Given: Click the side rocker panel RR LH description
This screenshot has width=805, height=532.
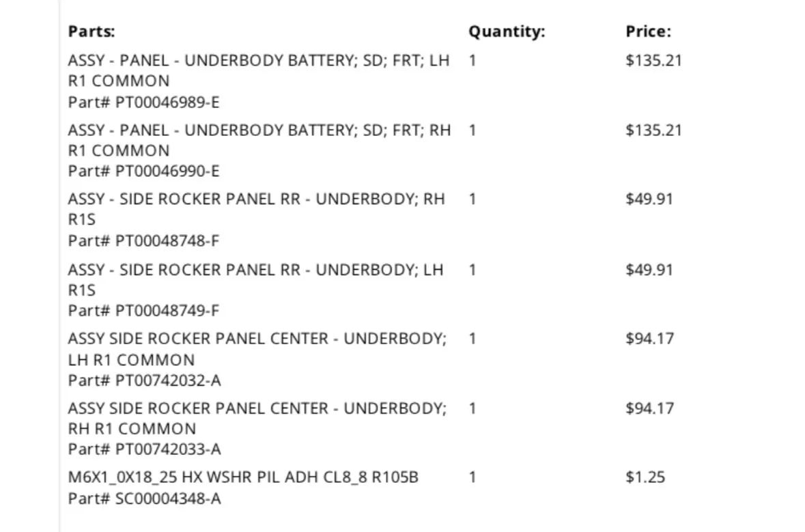Looking at the screenshot, I should coord(255,280).
